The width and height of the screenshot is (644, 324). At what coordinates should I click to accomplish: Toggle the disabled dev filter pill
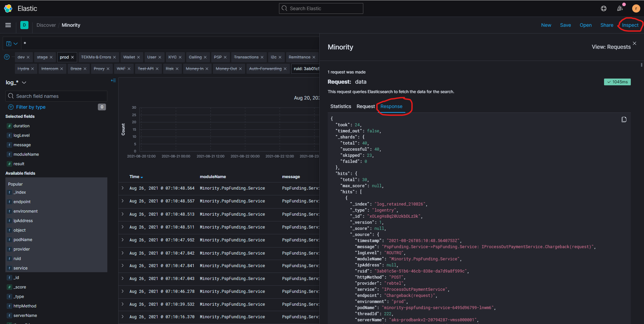[x=21, y=57]
